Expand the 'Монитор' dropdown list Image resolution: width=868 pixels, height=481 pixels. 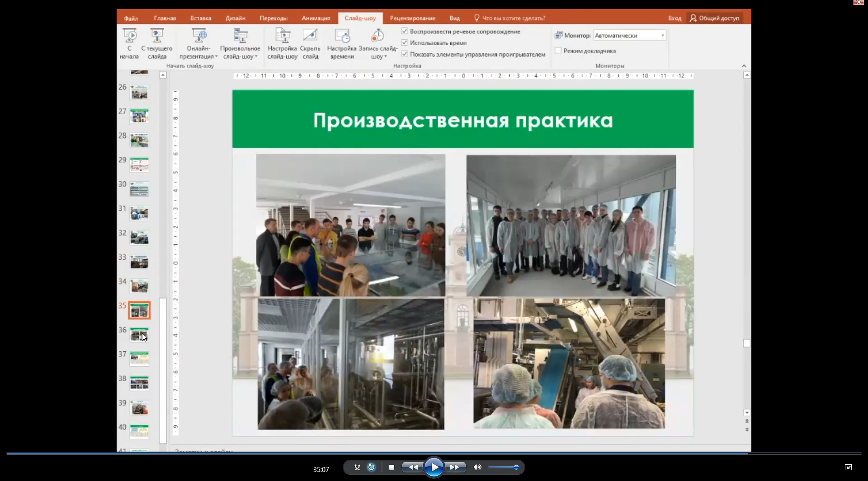662,35
